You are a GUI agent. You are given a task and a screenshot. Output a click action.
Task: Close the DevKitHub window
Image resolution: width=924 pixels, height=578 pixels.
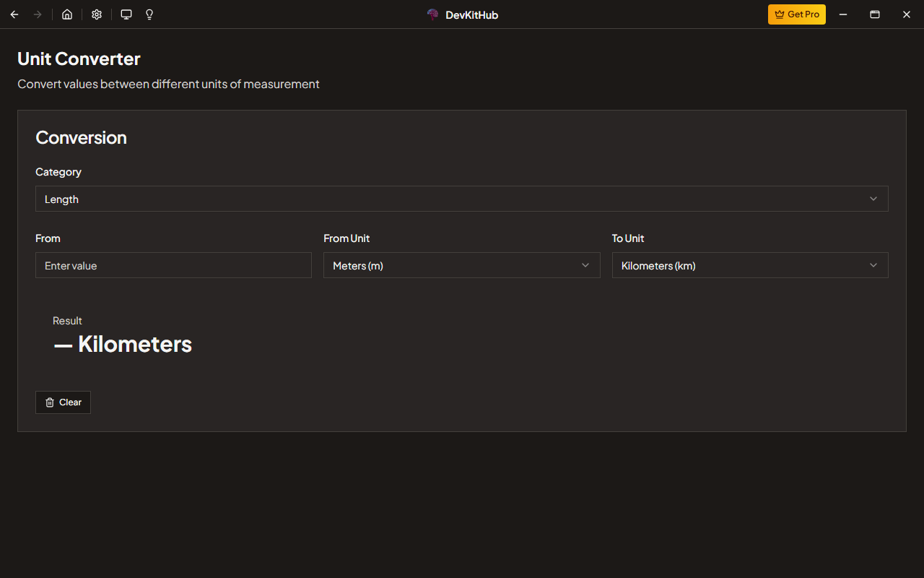click(x=907, y=14)
